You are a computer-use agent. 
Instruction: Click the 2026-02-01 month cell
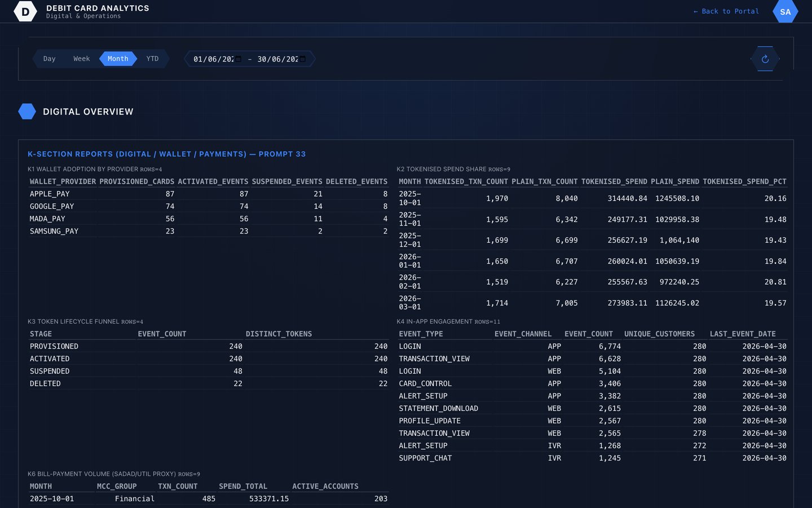[410, 282]
